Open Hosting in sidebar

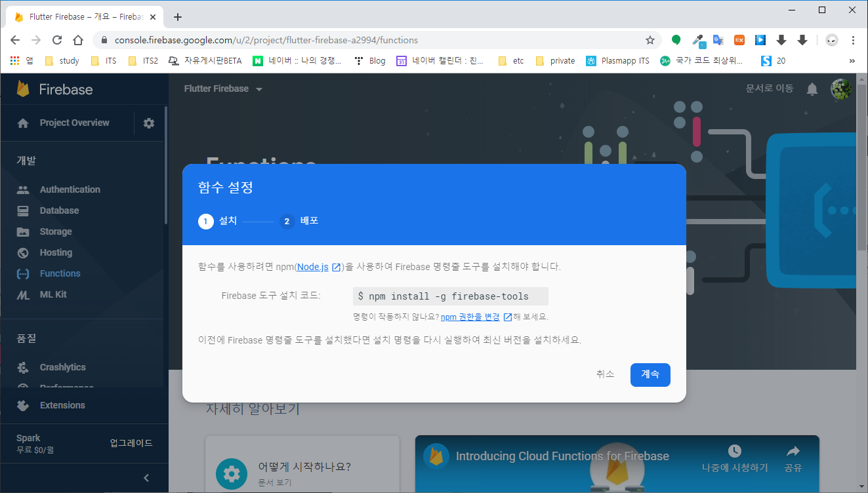(x=56, y=252)
